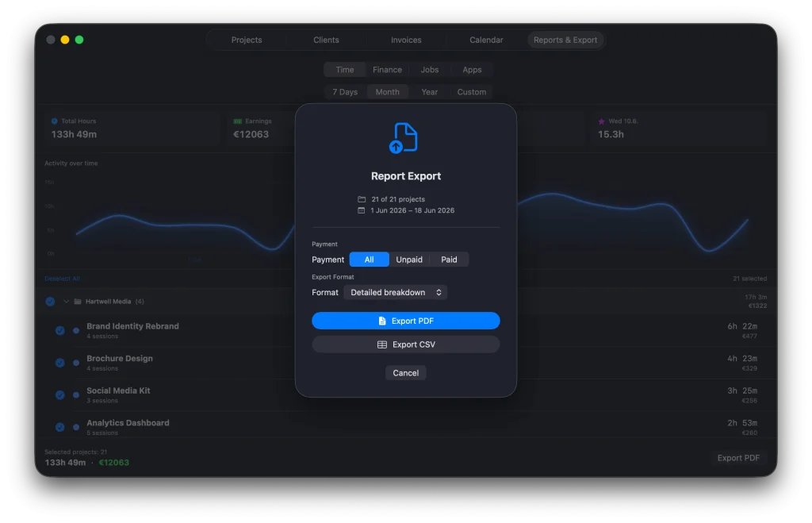Open the Detailed breakdown format dropdown
Viewport: 812px width, 523px height.
click(395, 292)
